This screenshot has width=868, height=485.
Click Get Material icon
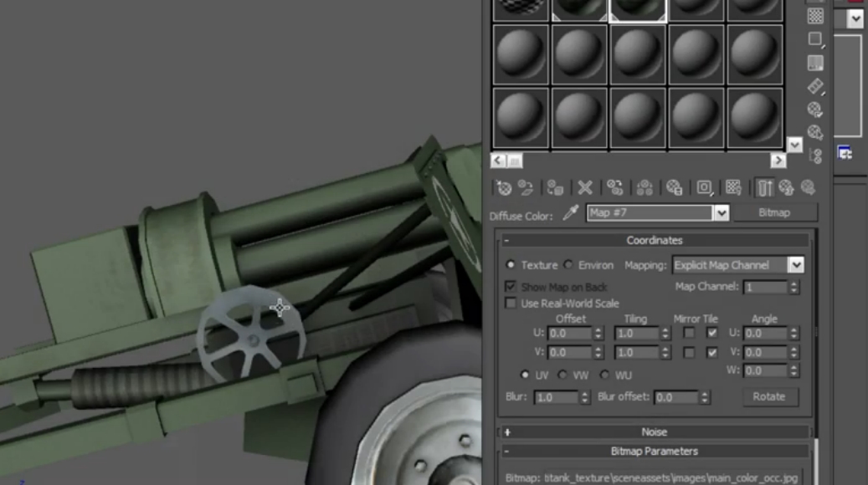point(503,187)
